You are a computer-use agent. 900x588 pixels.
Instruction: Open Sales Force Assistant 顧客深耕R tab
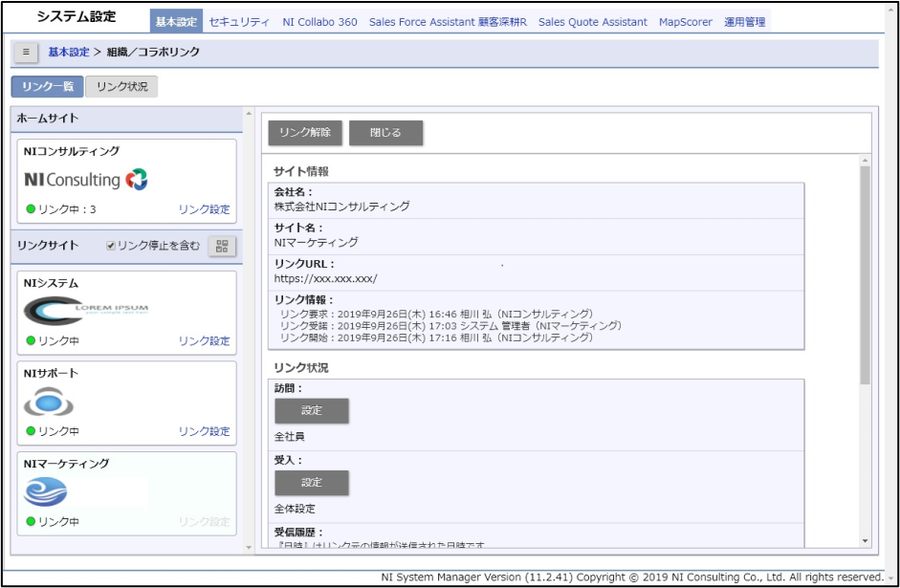(x=448, y=22)
